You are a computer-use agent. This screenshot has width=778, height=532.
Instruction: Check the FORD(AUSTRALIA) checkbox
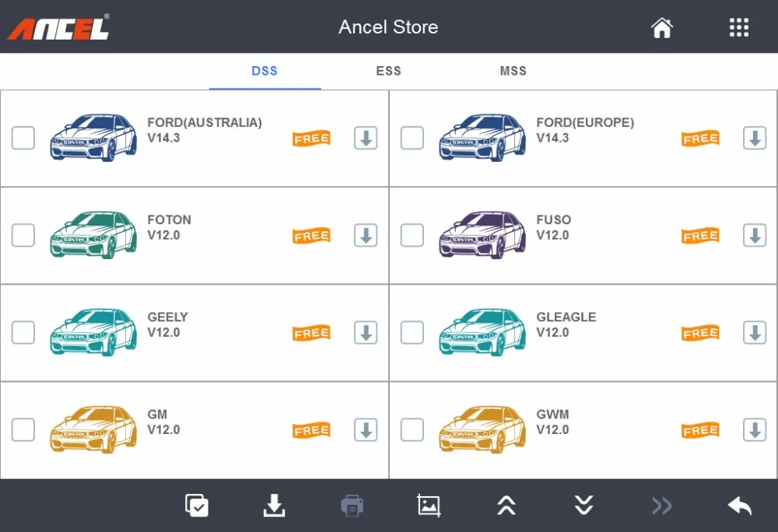click(x=23, y=138)
